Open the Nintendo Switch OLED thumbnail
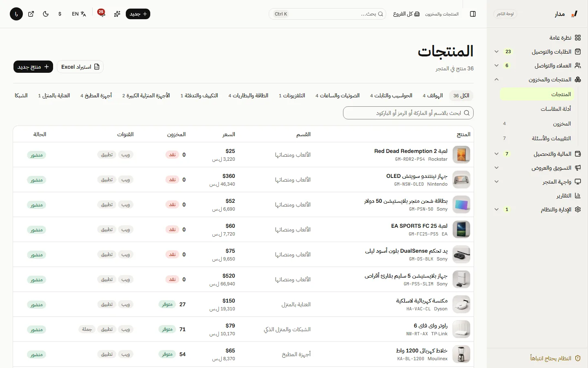Screen dimensions: 588x368 [x=461, y=180]
